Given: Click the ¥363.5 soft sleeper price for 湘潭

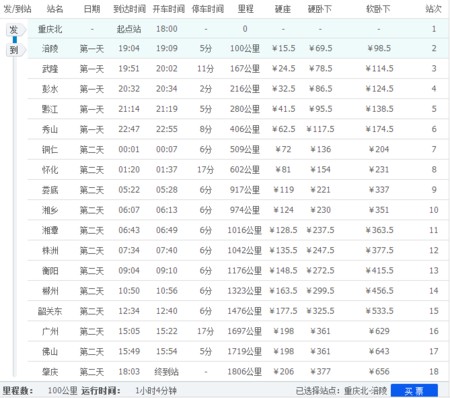Looking at the screenshot, I should pos(380,230).
